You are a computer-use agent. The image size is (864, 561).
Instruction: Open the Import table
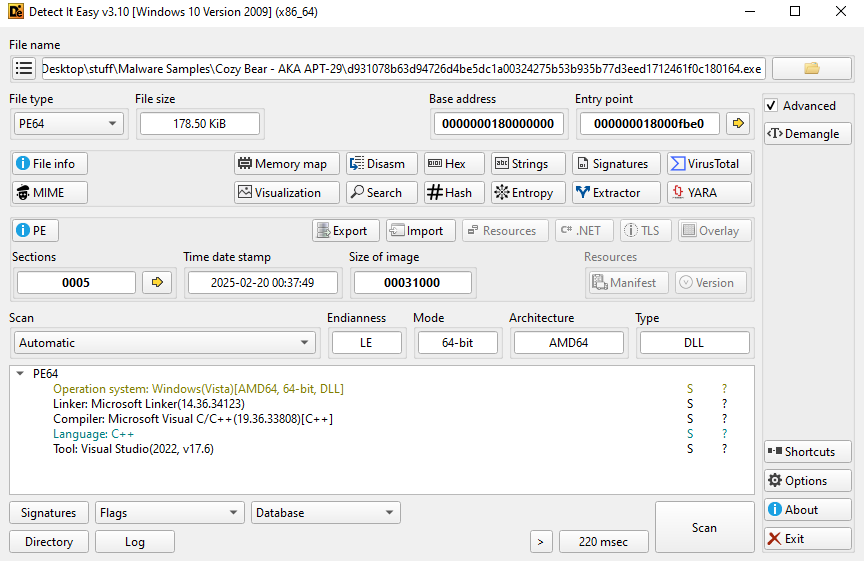click(x=420, y=230)
